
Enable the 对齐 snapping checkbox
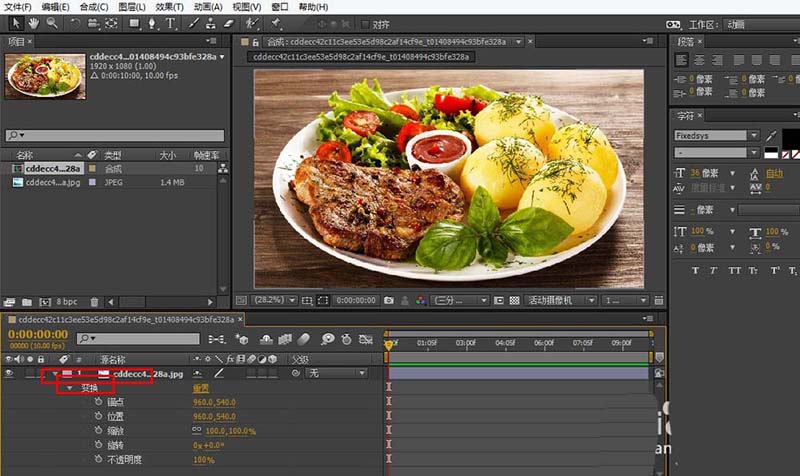coord(365,24)
